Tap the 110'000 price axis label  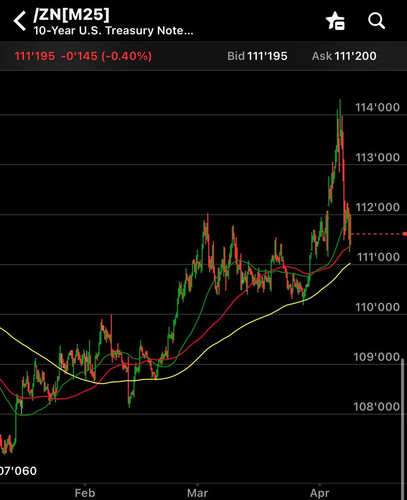click(x=377, y=307)
